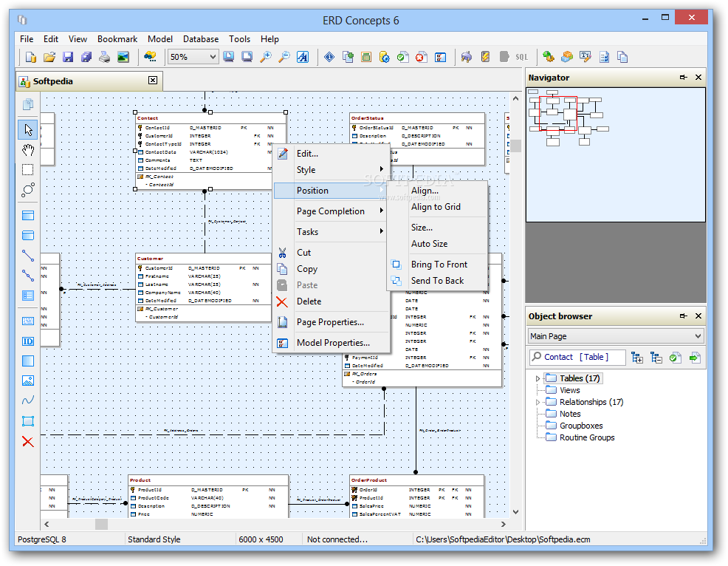Click Delete in the context menu
The image size is (728, 566).
pyautogui.click(x=331, y=301)
